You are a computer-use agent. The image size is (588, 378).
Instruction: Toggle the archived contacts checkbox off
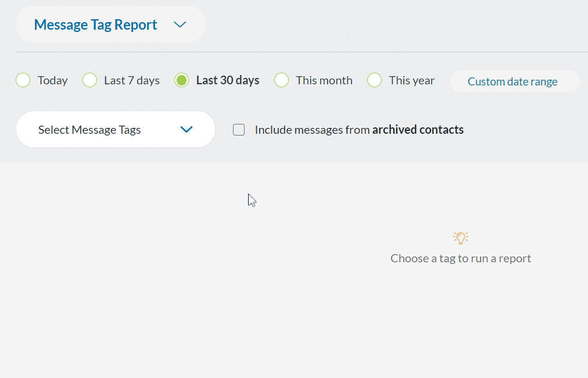239,129
